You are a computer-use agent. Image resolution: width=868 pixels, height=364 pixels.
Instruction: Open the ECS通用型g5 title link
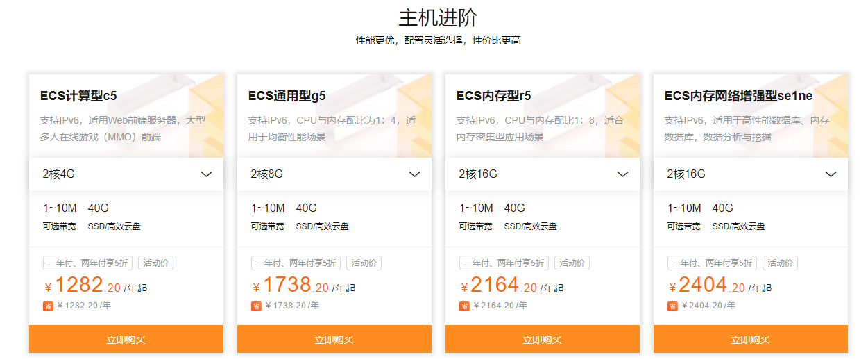[287, 96]
